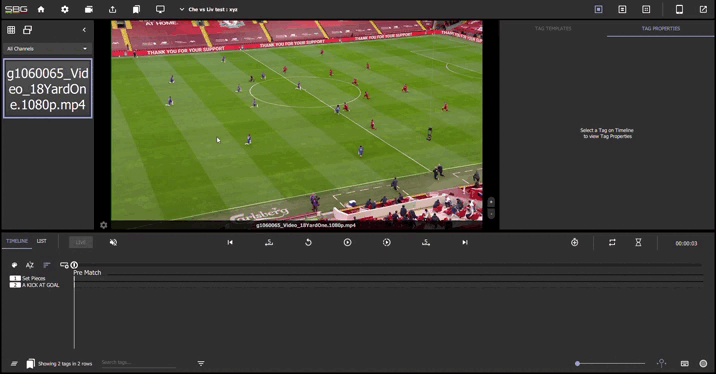716x374 pixels.
Task: Go to the Home screen icon
Action: 41,9
